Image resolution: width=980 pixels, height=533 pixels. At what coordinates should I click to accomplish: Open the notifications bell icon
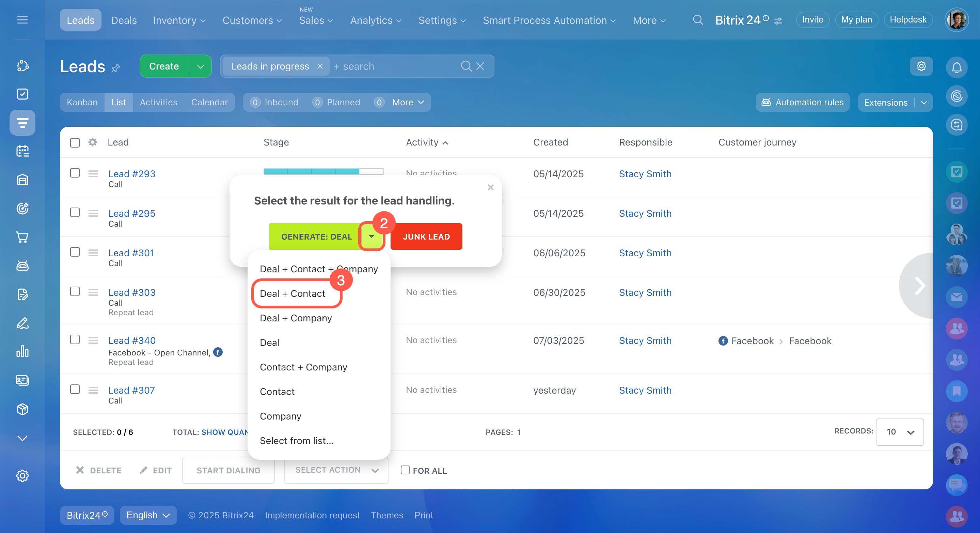tap(956, 67)
